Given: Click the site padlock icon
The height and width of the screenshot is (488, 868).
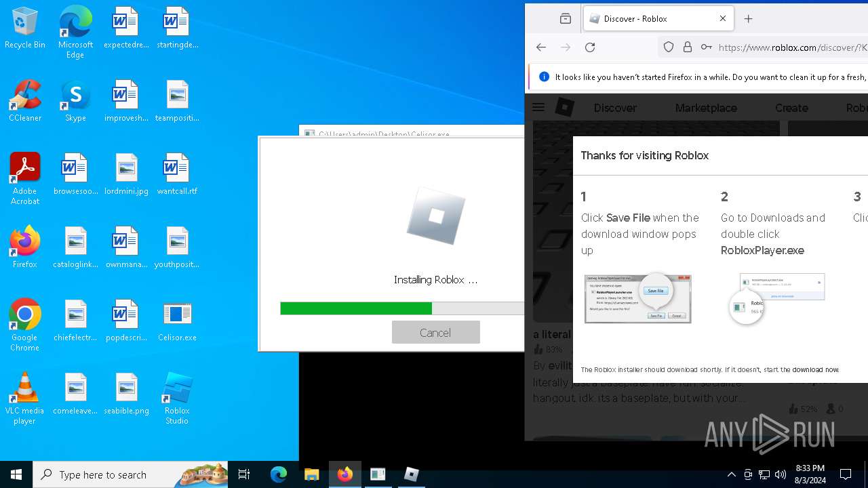Looking at the screenshot, I should tap(687, 47).
